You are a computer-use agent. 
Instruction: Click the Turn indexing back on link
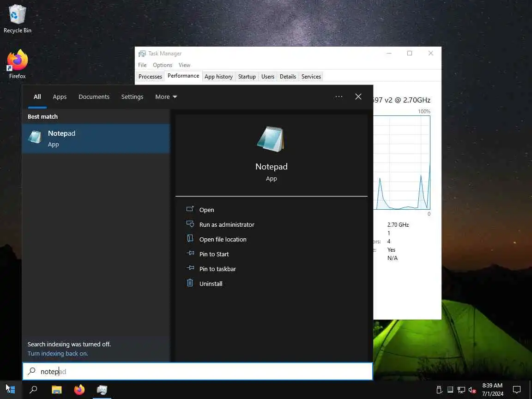(58, 354)
